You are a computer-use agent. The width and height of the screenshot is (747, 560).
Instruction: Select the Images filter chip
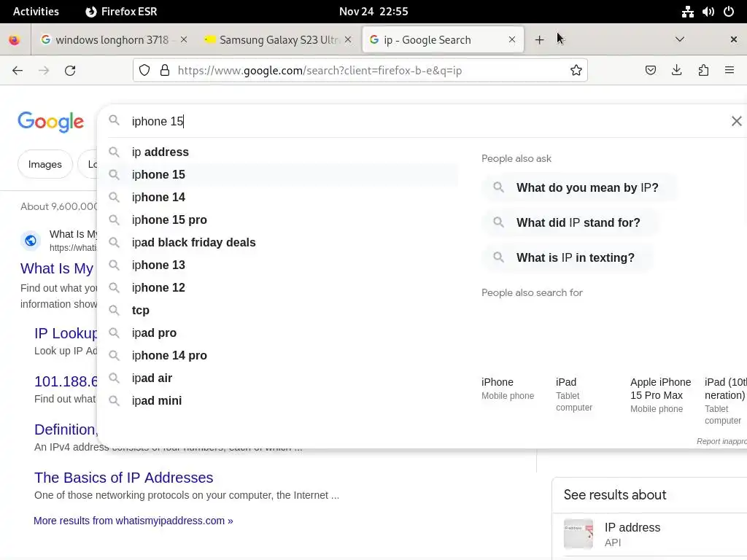point(44,164)
